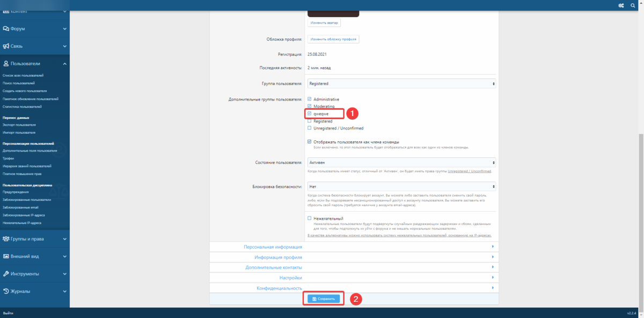Click the Журналы history clock icon

6,291
